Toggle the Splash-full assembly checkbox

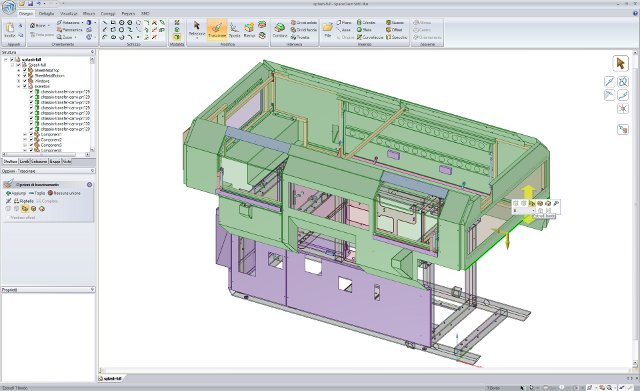click(18, 65)
